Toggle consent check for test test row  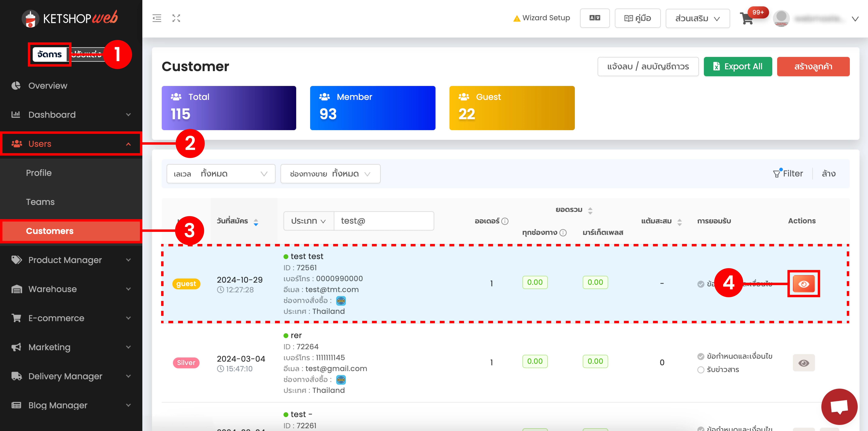tap(701, 284)
